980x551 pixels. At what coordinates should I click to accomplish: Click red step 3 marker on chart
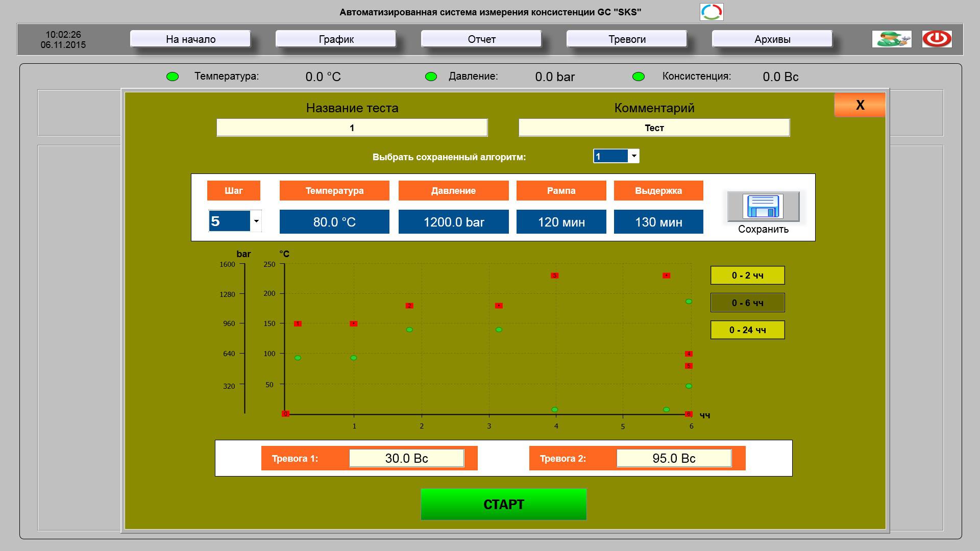point(554,275)
